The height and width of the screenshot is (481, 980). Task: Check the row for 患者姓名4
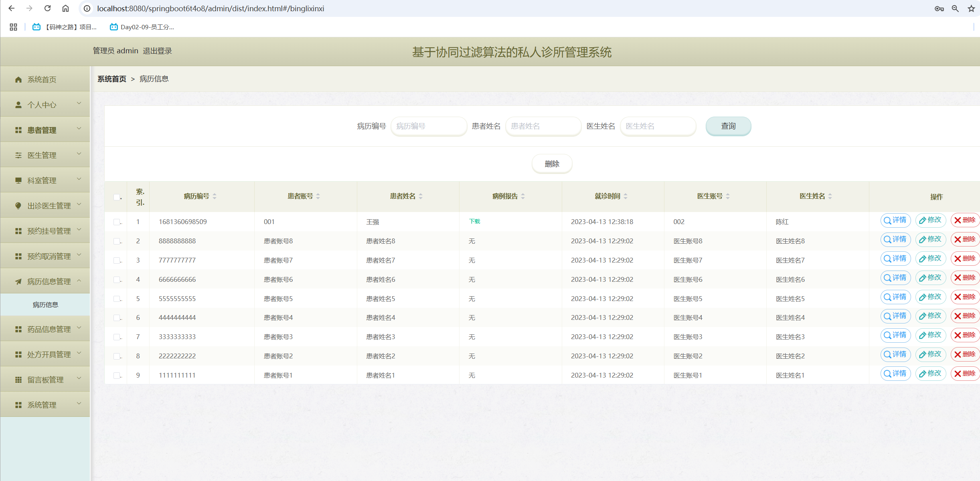[117, 317]
